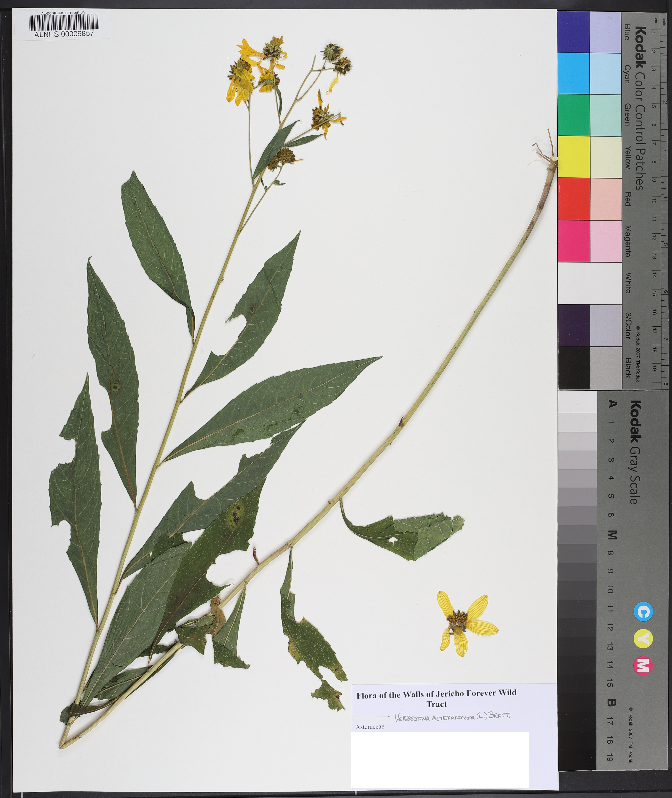This screenshot has height=798, width=672.
Task: Click the 'A' marker on gray scale
Action: coord(612,403)
